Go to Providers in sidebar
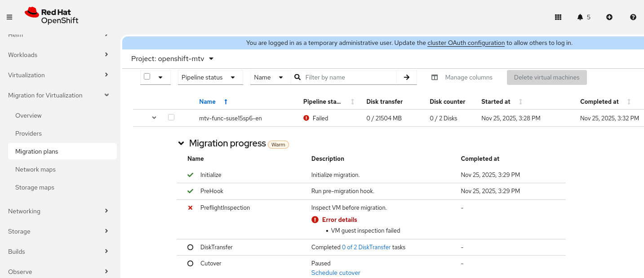This screenshot has height=278, width=644. [28, 133]
